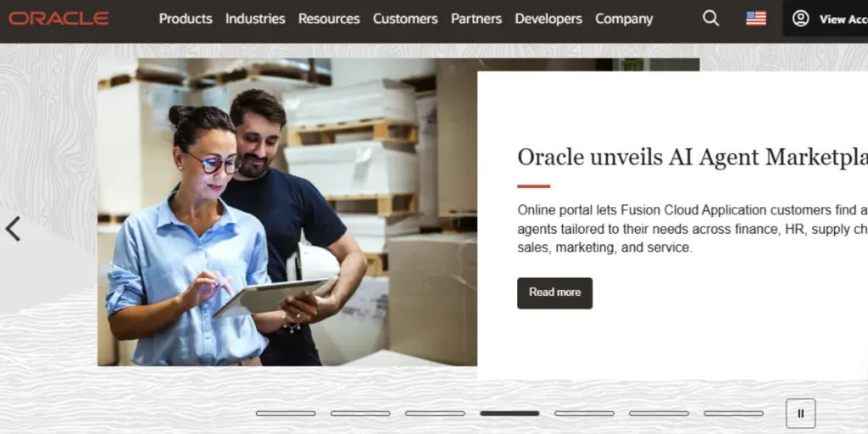Viewport: 868px width, 434px height.
Task: Open the Developers menu
Action: (548, 19)
